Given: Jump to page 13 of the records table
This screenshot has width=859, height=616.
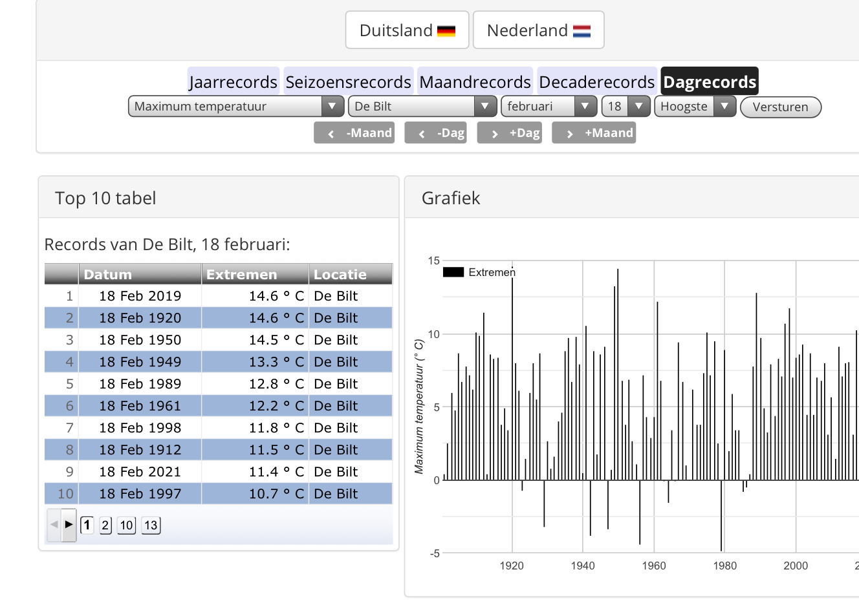Looking at the screenshot, I should [x=151, y=525].
